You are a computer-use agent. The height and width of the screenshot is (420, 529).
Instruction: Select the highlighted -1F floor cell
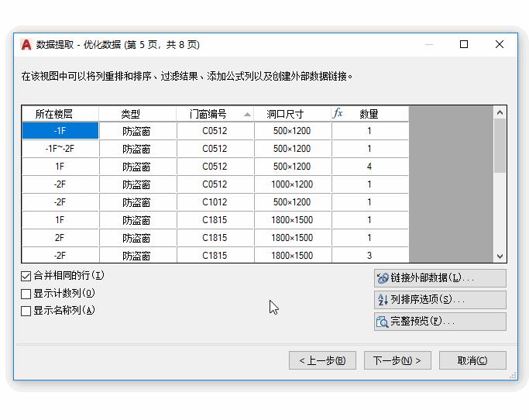coord(60,131)
